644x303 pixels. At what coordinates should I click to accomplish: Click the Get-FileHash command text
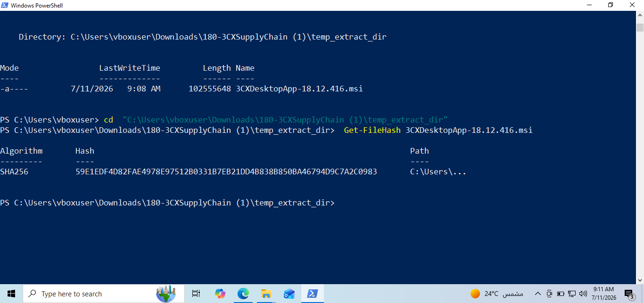click(372, 130)
